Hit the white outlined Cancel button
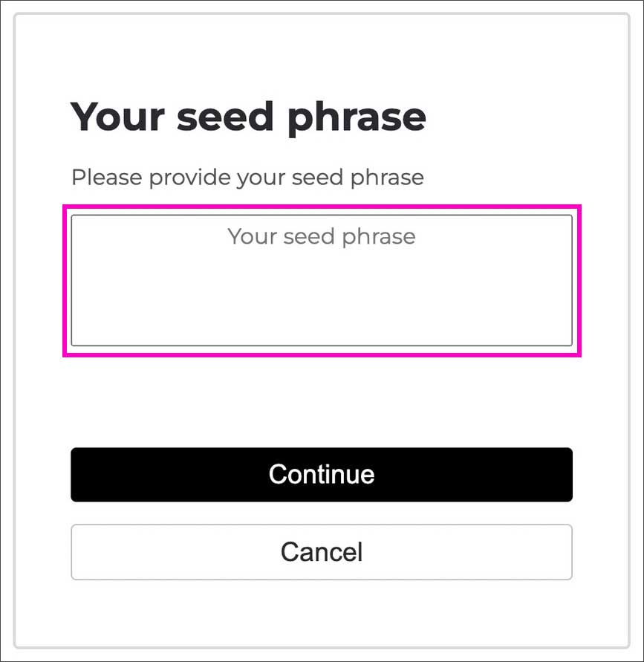The image size is (644, 662). tap(322, 552)
